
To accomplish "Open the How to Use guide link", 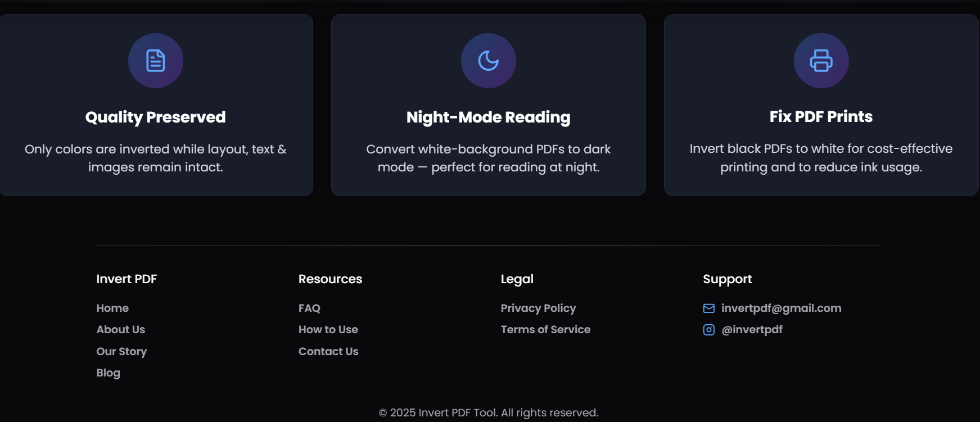I will click(x=328, y=329).
